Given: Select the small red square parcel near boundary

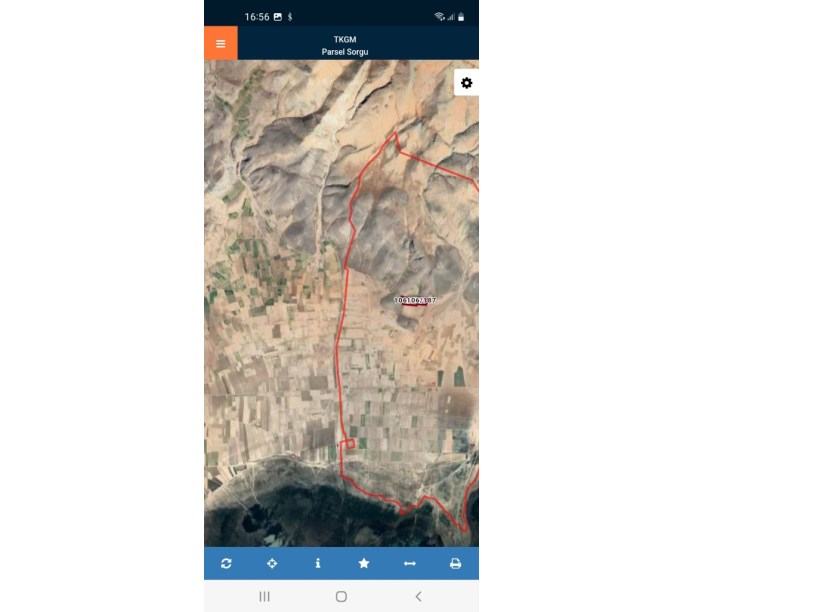Looking at the screenshot, I should click(x=350, y=444).
